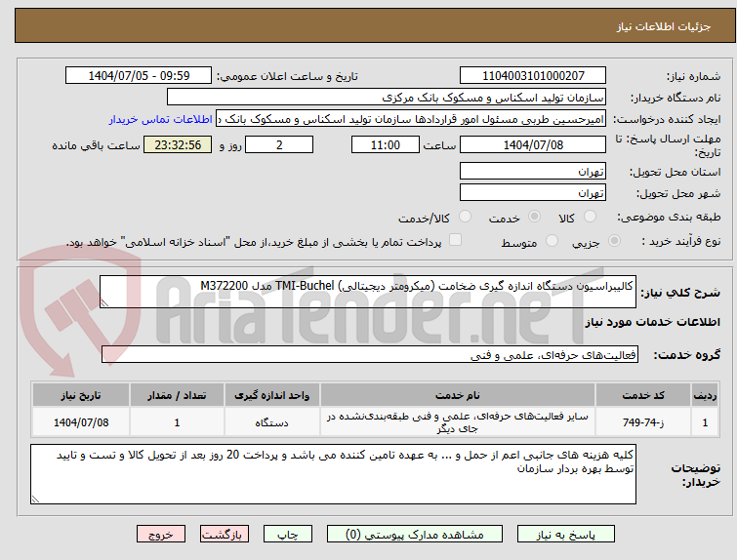
Task: Click the توضیحات خریدار text area
Action: (333, 474)
